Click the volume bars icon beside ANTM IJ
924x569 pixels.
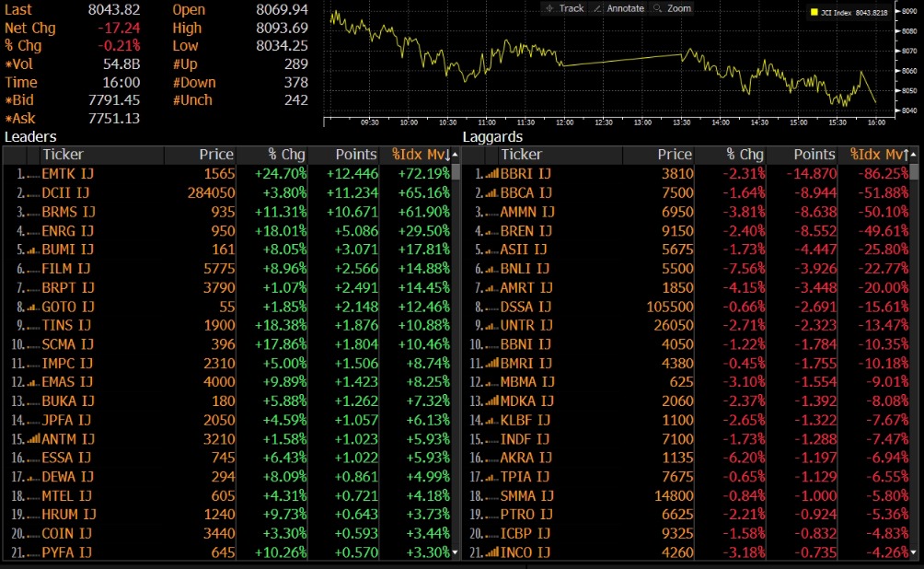(x=33, y=439)
